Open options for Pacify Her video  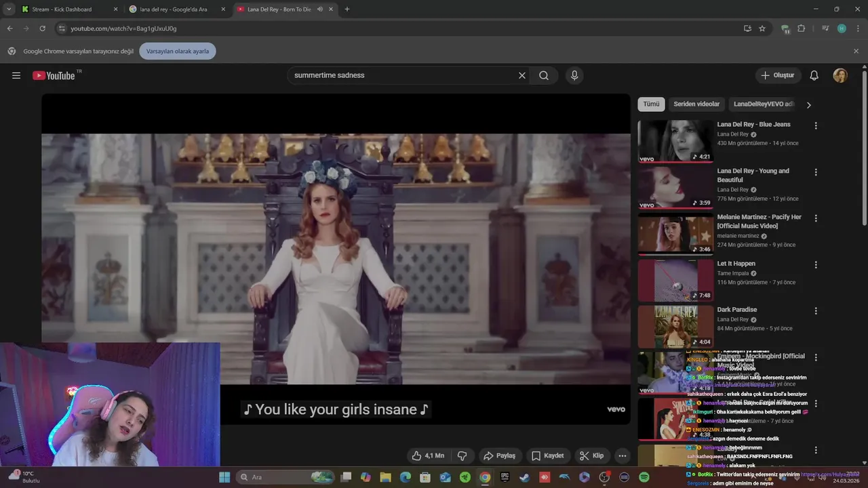click(x=816, y=218)
